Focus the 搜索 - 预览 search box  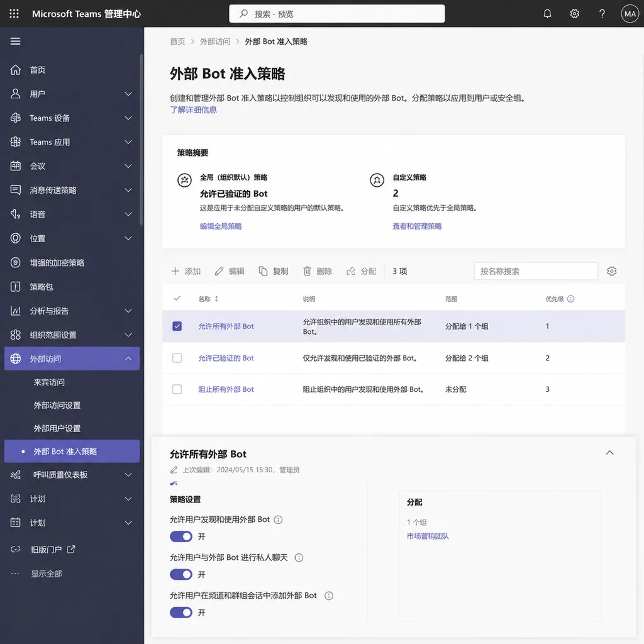coord(337,14)
